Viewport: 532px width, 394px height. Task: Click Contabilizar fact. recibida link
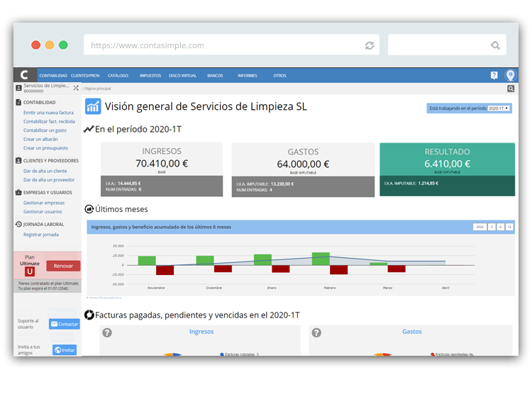click(x=49, y=121)
